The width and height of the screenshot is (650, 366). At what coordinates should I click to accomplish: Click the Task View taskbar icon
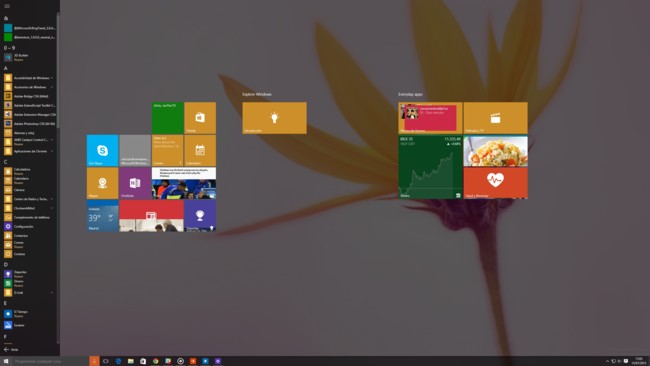pyautogui.click(x=106, y=361)
